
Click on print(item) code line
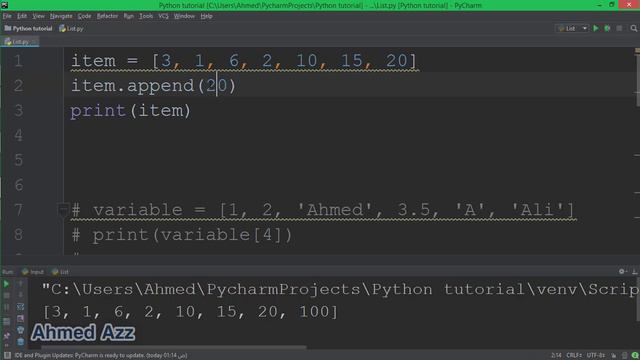131,111
